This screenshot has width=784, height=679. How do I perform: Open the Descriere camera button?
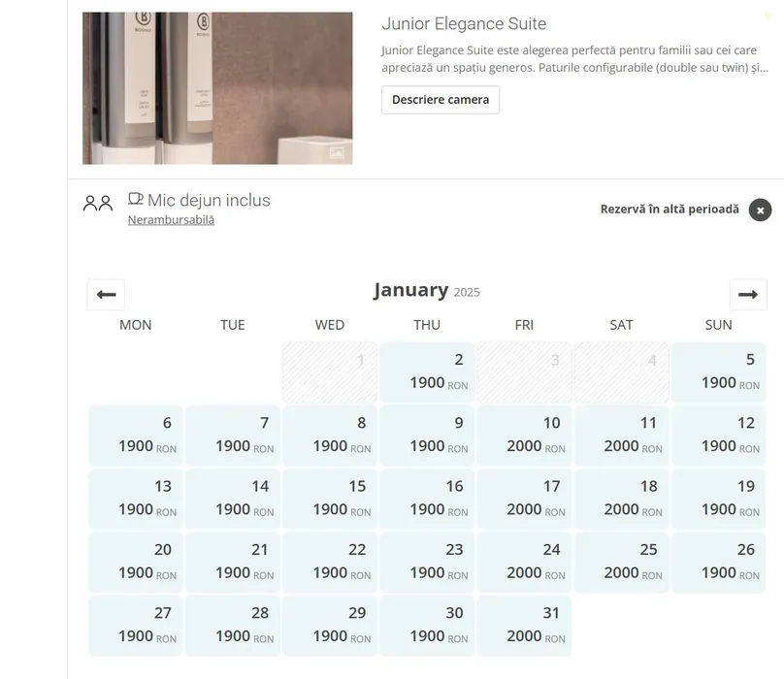(441, 100)
